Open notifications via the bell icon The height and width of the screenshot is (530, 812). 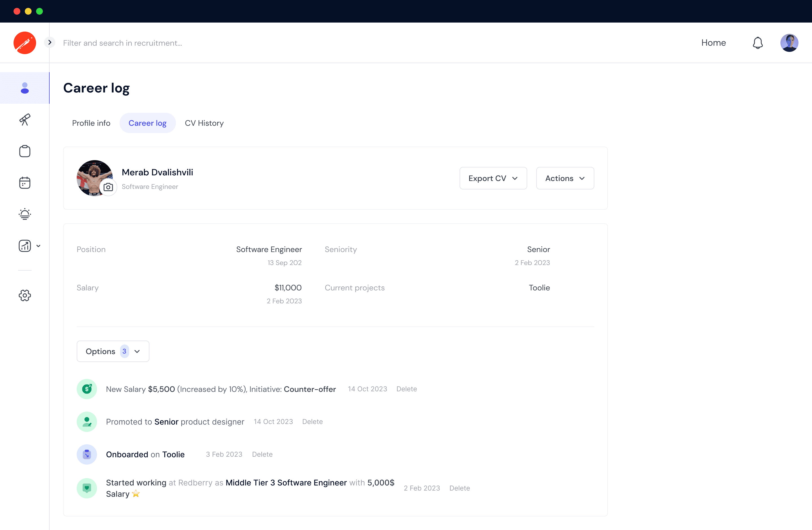[x=757, y=42]
